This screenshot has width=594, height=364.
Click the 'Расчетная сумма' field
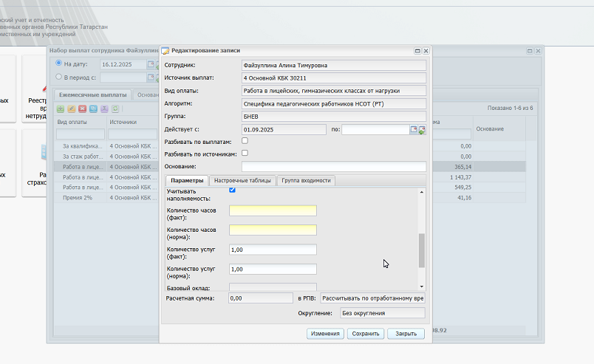pyautogui.click(x=261, y=298)
